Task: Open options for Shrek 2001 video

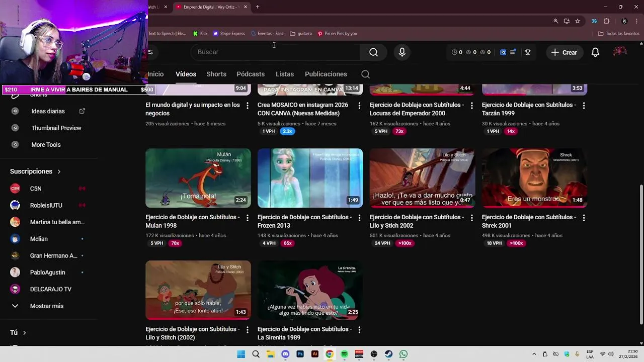Action: click(x=584, y=218)
